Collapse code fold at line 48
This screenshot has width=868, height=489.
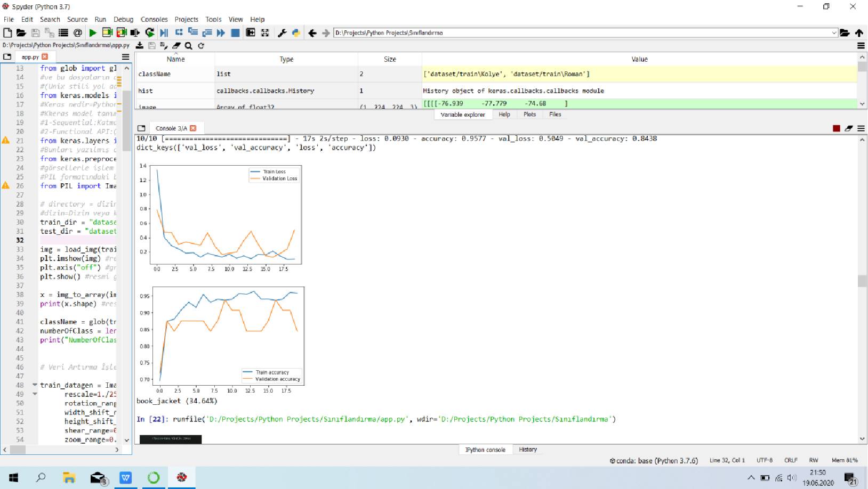click(x=35, y=385)
